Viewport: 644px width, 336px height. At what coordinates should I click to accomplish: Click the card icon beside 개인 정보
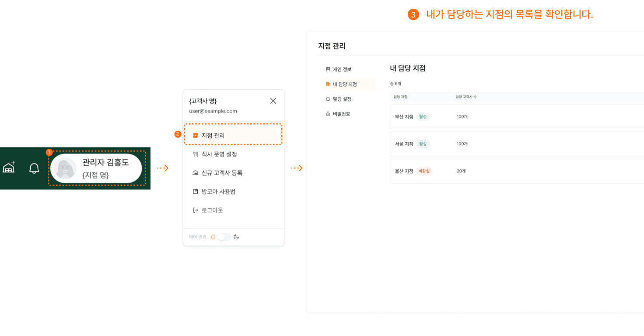coord(328,69)
